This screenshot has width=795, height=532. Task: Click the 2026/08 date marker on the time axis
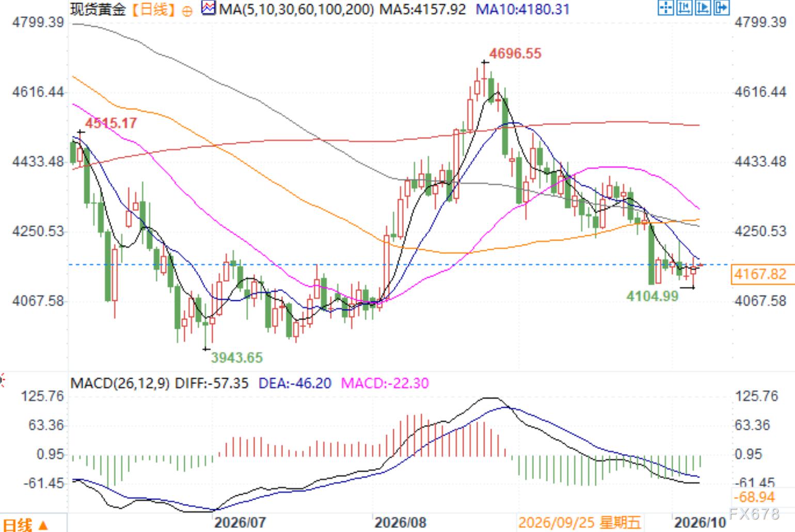click(x=401, y=523)
